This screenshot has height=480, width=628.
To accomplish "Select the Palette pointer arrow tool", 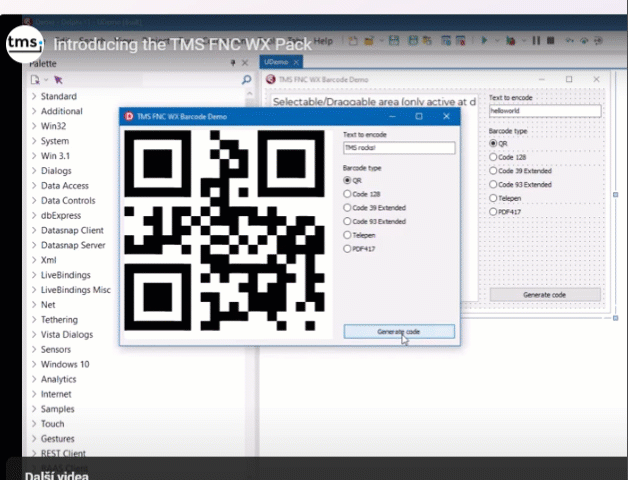I will click(58, 80).
